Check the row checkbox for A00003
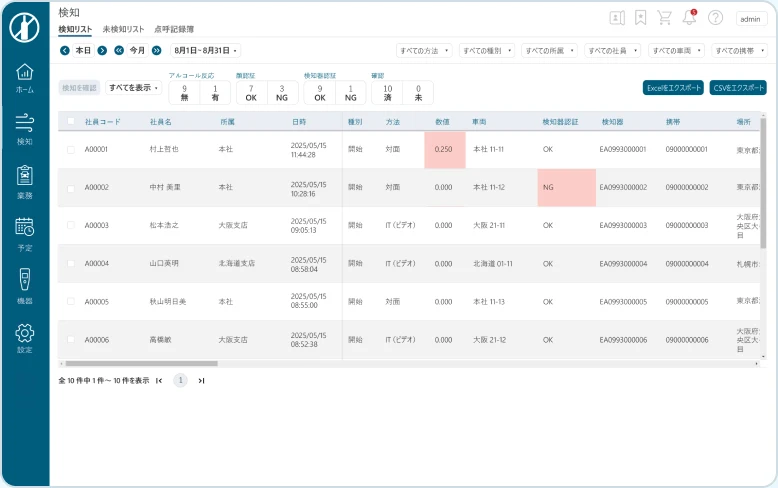Viewport: 778px width, 488px height. pyautogui.click(x=71, y=225)
